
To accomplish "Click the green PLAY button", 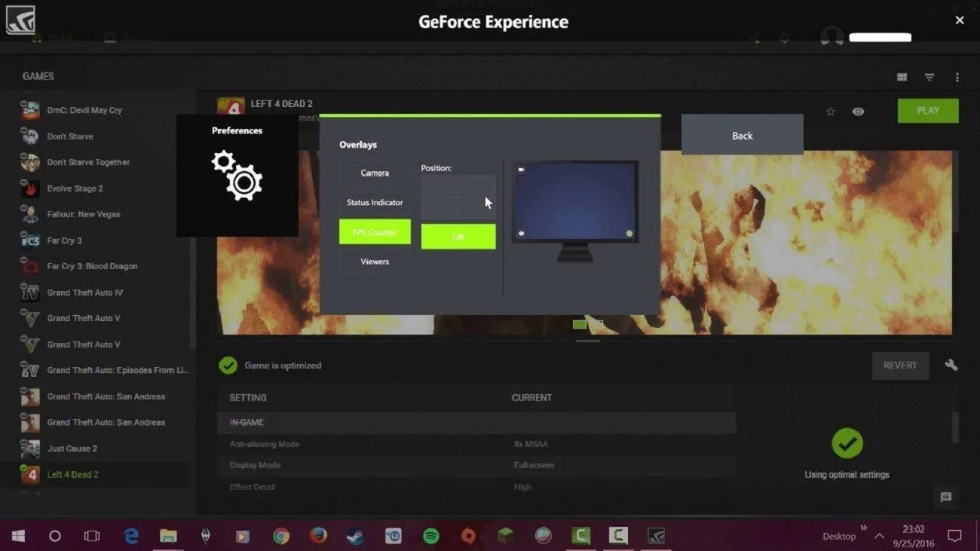I will (928, 111).
